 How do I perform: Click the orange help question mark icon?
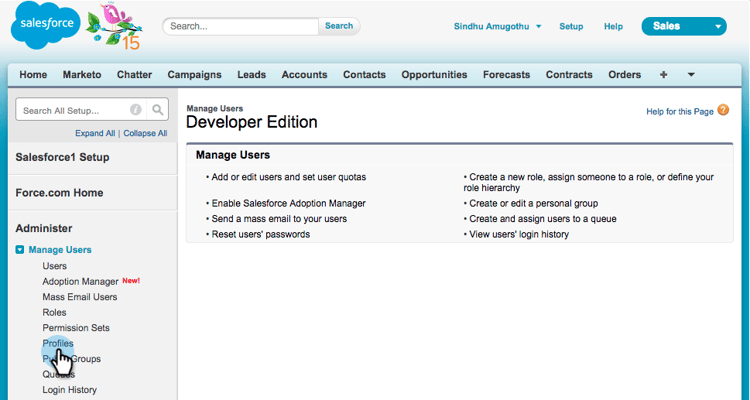click(723, 110)
